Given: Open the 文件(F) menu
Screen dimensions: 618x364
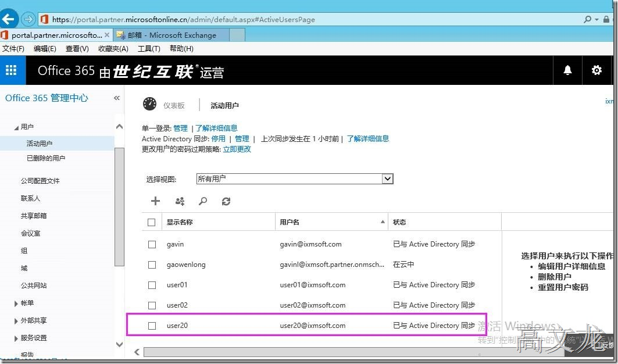Looking at the screenshot, I should point(13,48).
